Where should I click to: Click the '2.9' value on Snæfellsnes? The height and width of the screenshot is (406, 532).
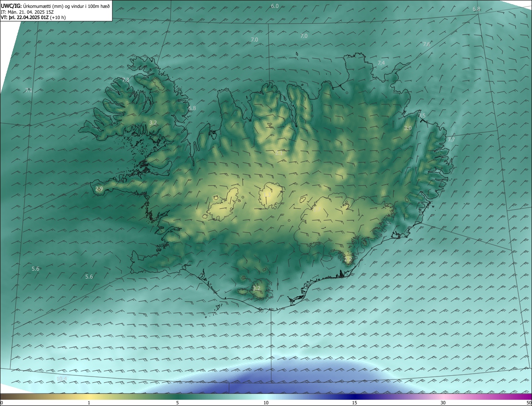pos(99,188)
